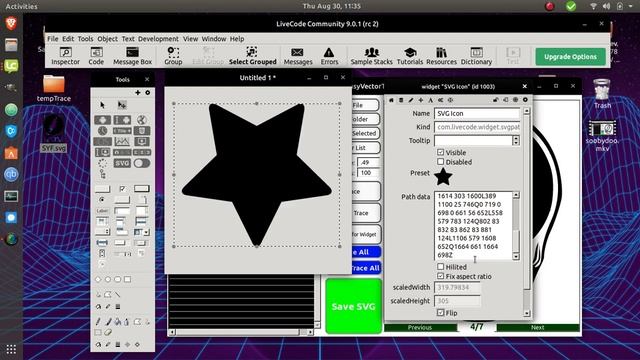640x360 pixels.
Task: Open the Window menu
Action: [x=214, y=39]
